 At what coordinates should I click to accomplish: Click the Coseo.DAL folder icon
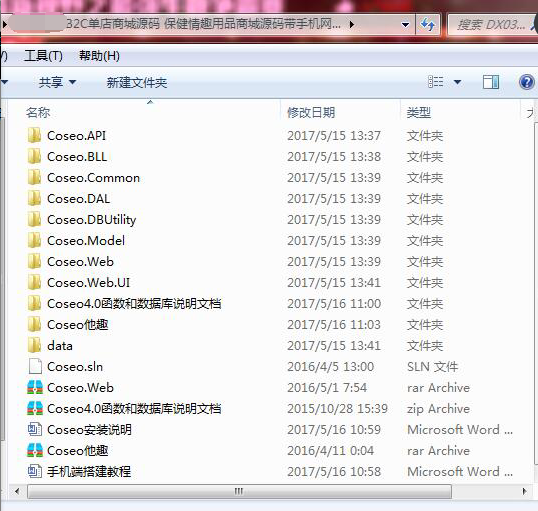[34, 198]
